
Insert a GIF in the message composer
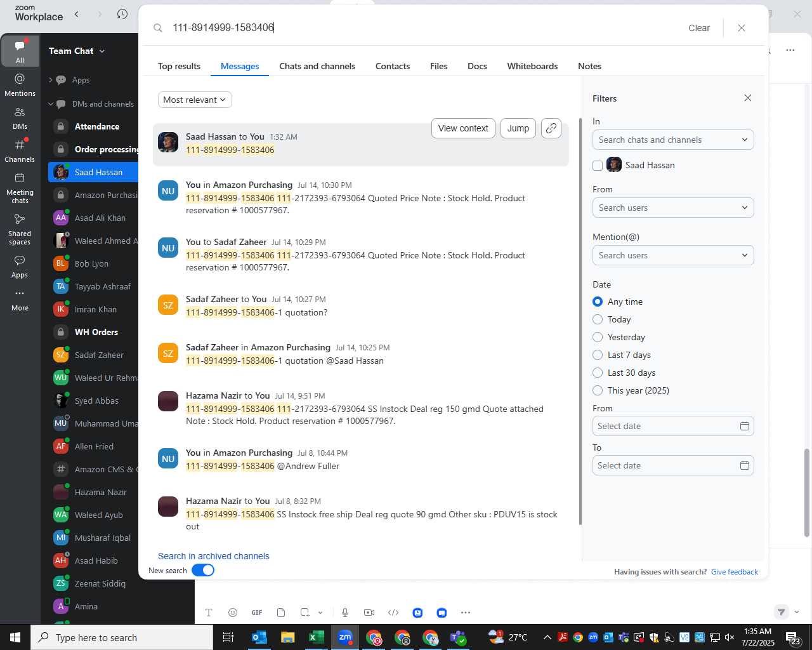click(257, 613)
